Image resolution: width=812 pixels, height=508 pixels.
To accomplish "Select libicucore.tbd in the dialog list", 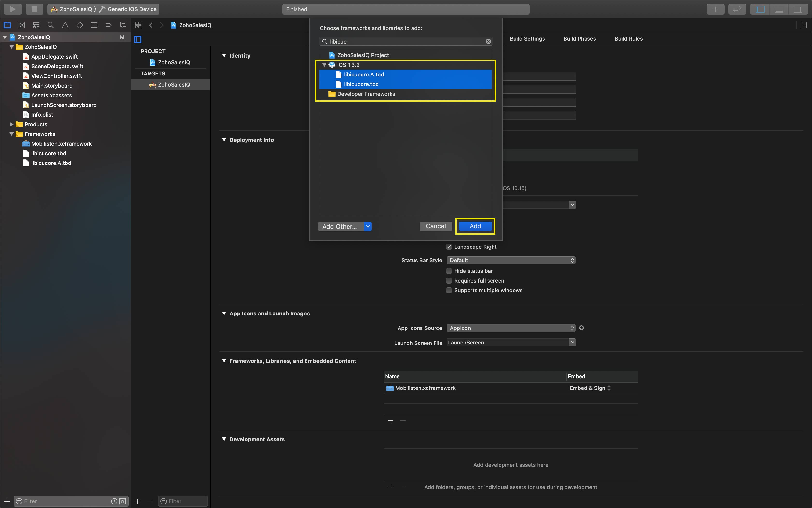I will point(405,84).
